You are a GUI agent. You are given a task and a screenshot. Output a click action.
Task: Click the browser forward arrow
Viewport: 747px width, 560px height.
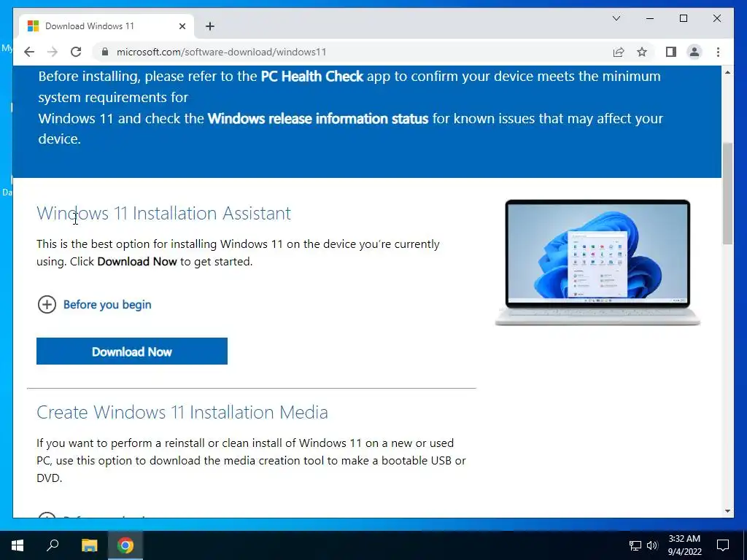click(x=53, y=52)
